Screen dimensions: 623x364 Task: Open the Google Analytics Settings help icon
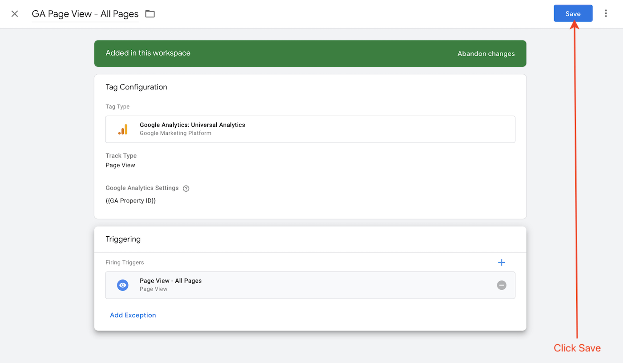click(x=186, y=188)
